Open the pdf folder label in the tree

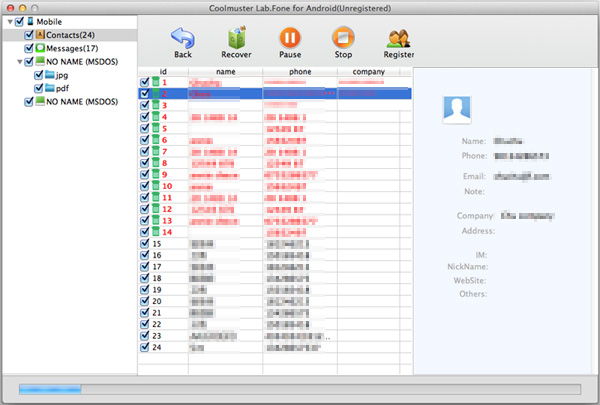(62, 88)
